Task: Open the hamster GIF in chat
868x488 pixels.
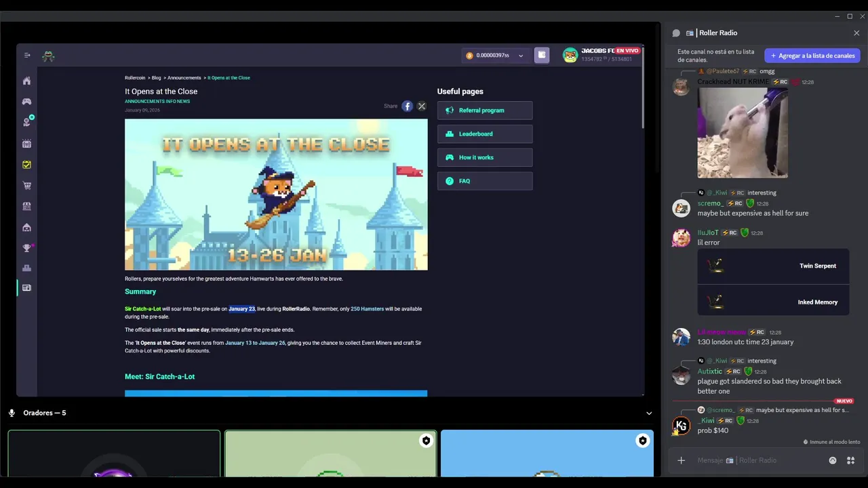Action: [x=743, y=133]
